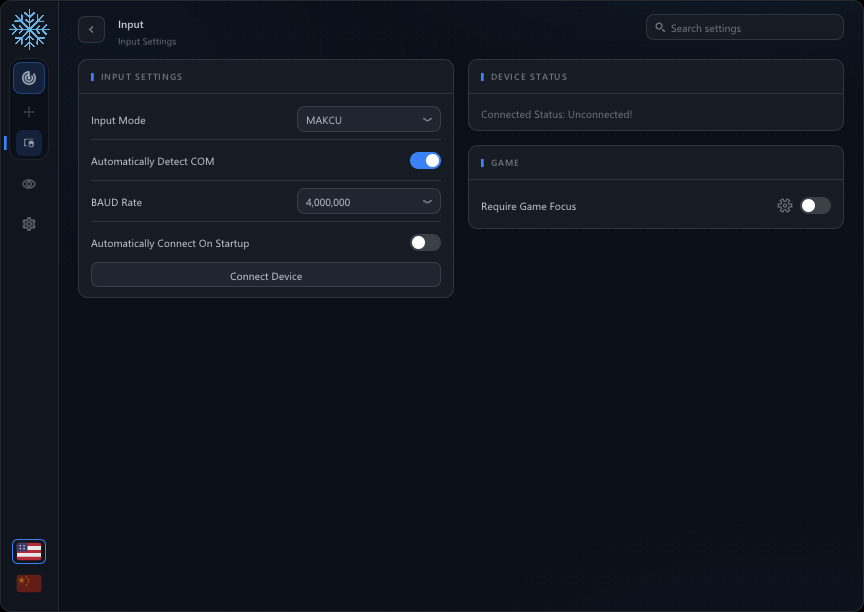The image size is (864, 612).
Task: Select the crosshair icon in sidebar
Action: tap(29, 112)
